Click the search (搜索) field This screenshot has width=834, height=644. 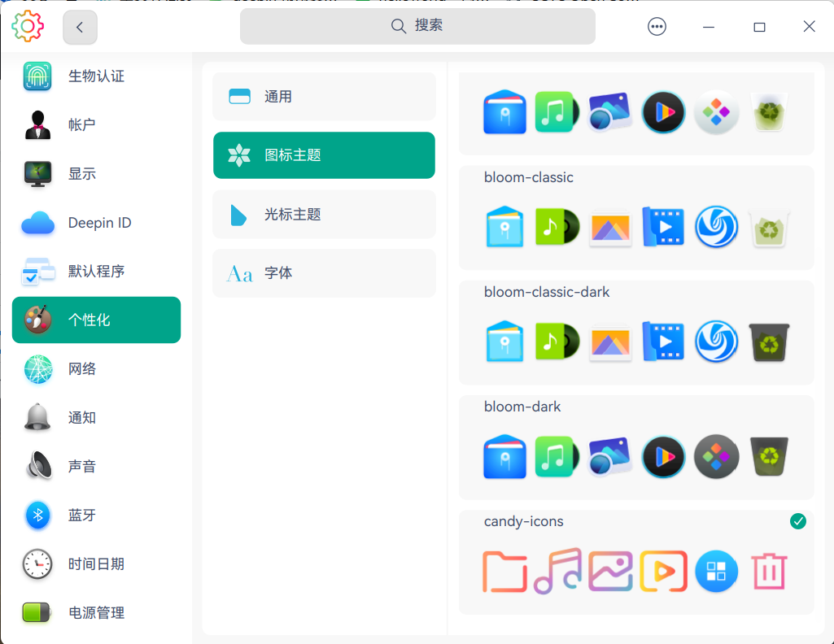[x=417, y=26]
